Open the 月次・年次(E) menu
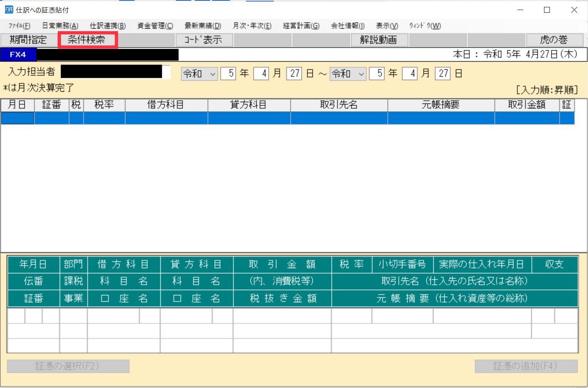Screen dimensions: 588x388 click(252, 26)
